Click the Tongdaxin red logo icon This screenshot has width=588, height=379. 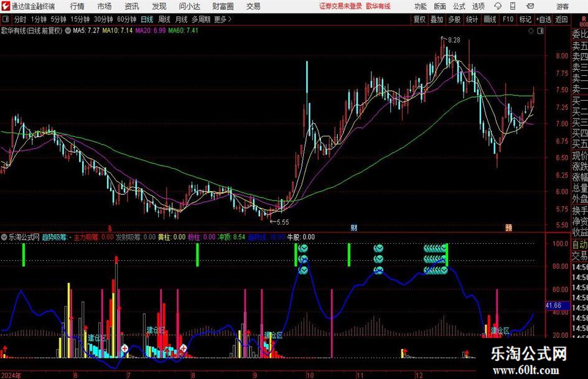[x=5, y=6]
